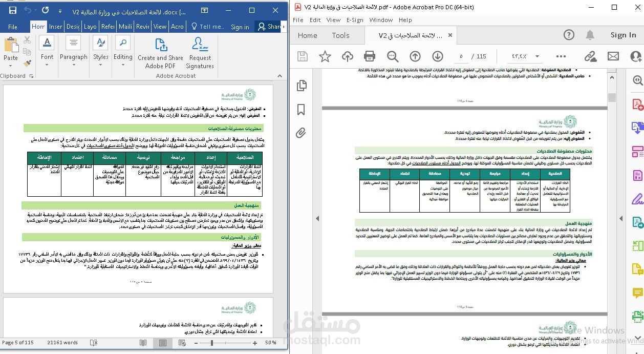Open the File tab in Word
The height and width of the screenshot is (354, 644).
tap(13, 27)
